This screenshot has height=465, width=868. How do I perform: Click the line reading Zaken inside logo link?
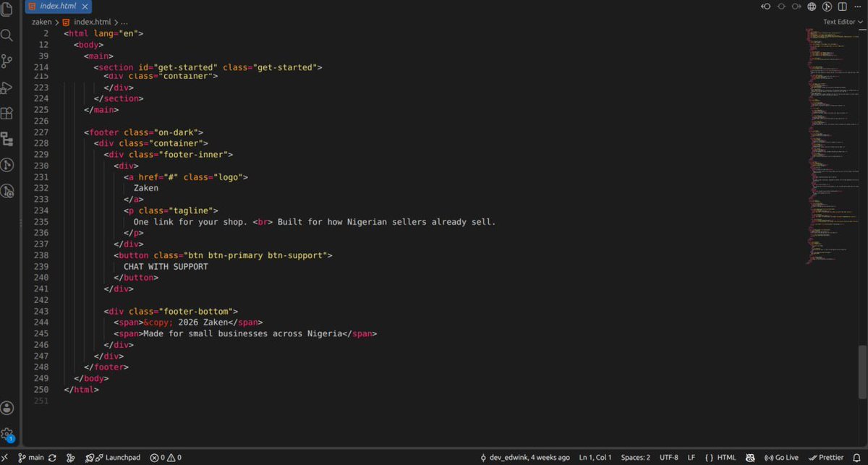(146, 188)
